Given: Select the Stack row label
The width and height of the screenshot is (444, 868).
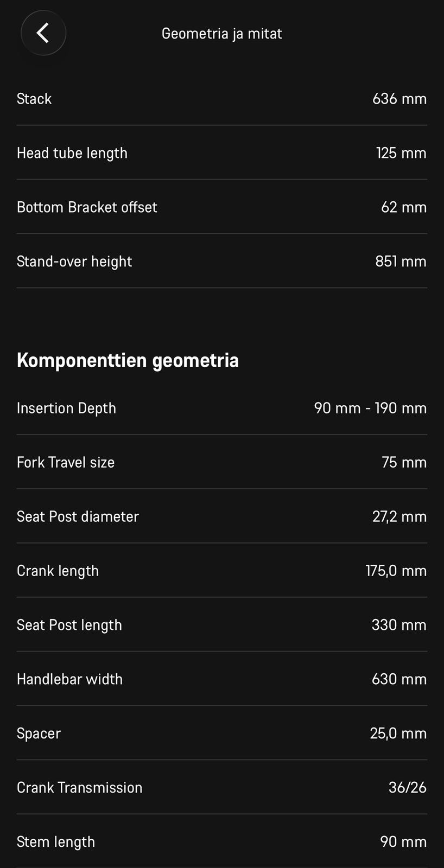Looking at the screenshot, I should 34,99.
